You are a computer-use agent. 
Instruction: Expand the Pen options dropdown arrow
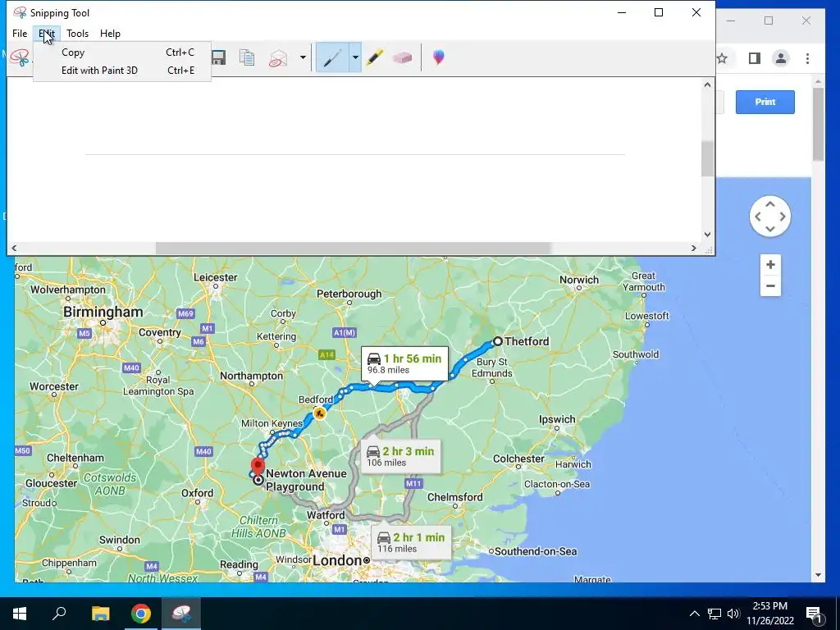pyautogui.click(x=355, y=57)
